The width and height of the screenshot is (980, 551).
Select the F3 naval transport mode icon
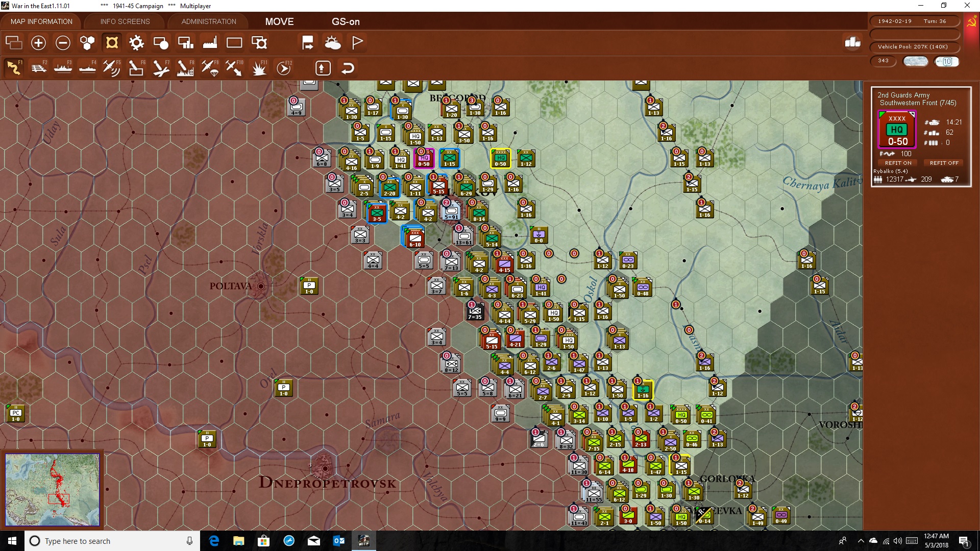[x=63, y=68]
